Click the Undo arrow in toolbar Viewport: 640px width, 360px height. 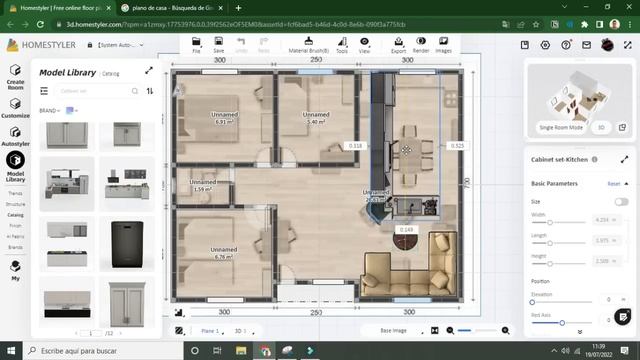pyautogui.click(x=241, y=45)
